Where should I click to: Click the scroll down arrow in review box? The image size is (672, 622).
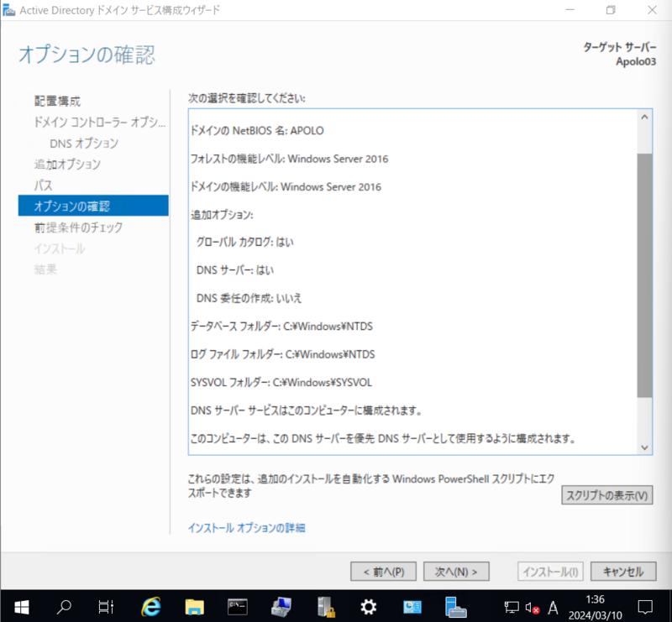pyautogui.click(x=644, y=447)
